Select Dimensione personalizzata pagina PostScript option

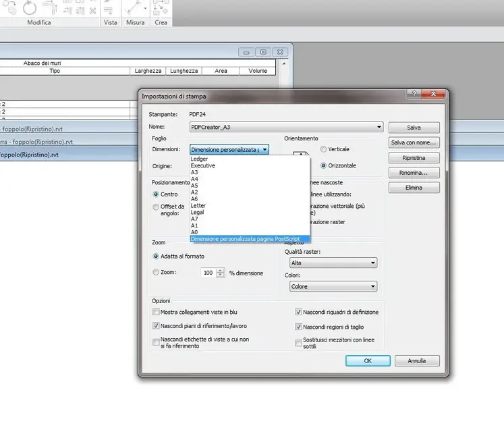click(x=250, y=239)
